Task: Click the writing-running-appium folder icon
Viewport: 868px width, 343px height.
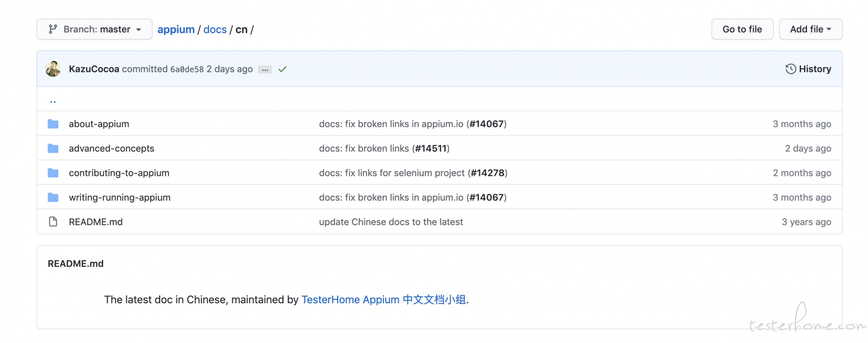Action: [53, 197]
